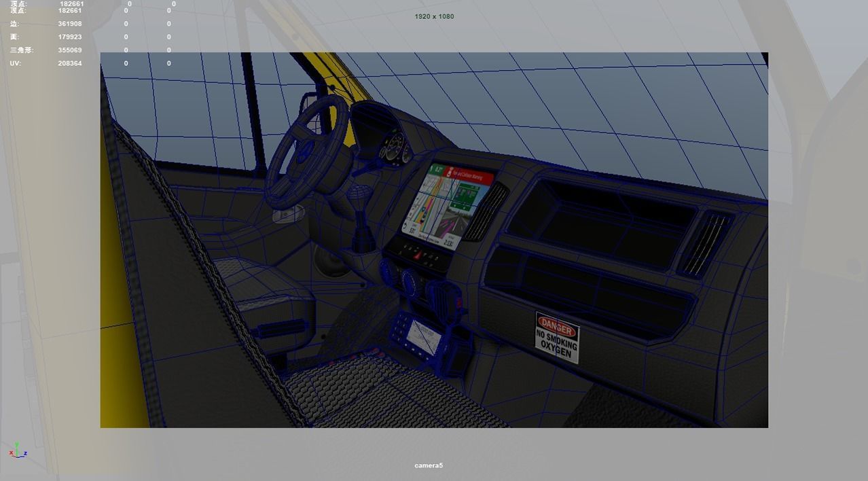Click the camera5 viewport label
This screenshot has width=868, height=481.
(429, 465)
